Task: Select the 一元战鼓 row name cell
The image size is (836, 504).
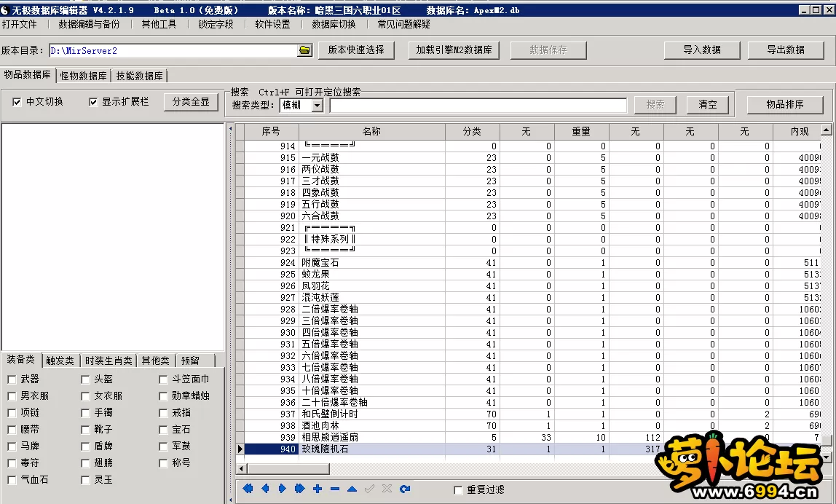Action: click(x=371, y=158)
